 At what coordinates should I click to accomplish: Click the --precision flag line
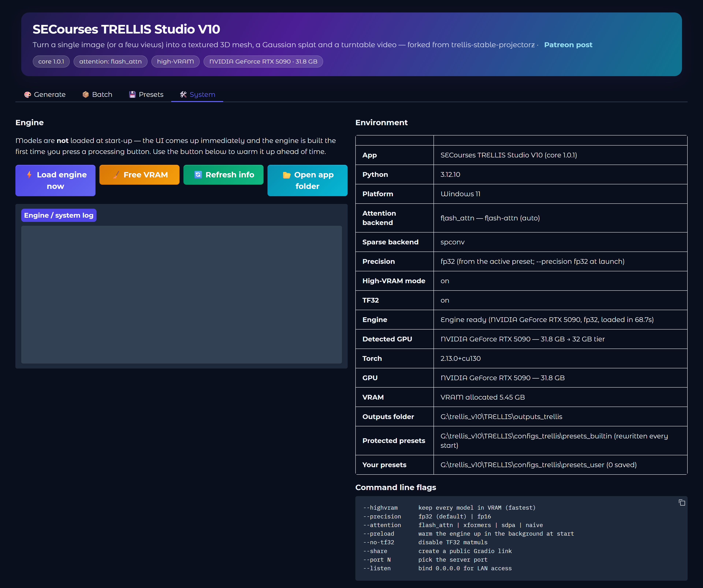[x=427, y=517]
